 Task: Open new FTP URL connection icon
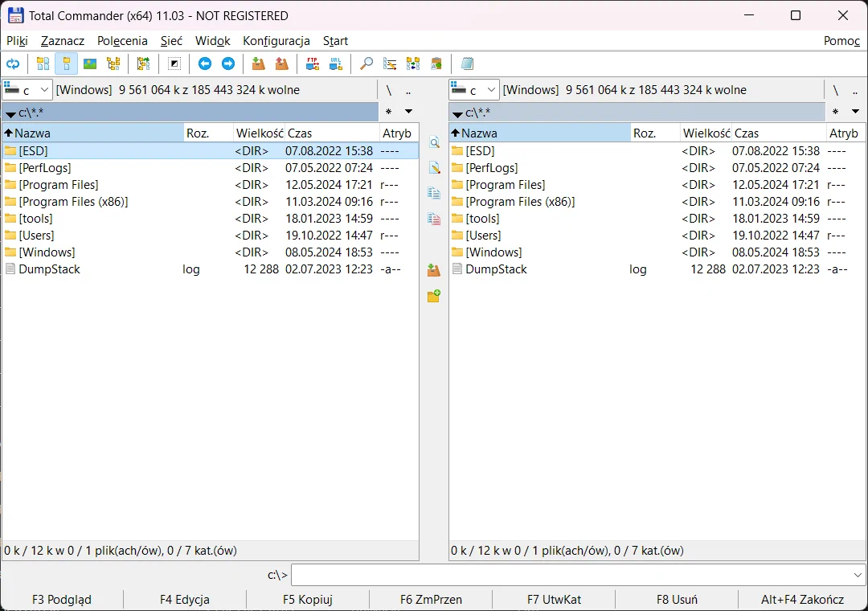tap(335, 64)
